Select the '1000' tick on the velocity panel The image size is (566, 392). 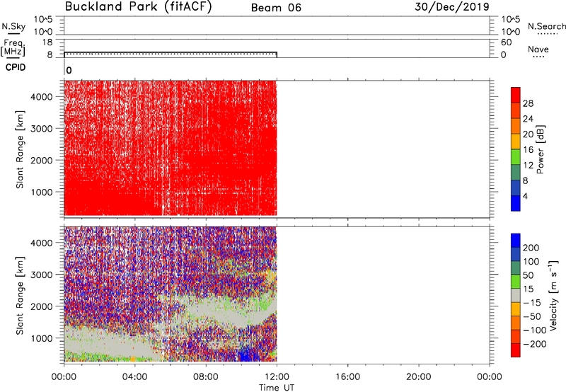pyautogui.click(x=42, y=338)
